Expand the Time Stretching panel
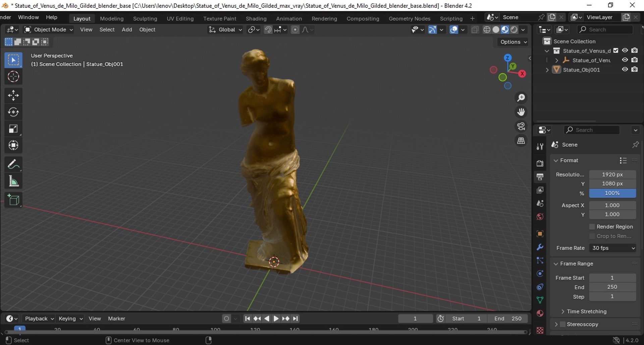 (x=563, y=311)
